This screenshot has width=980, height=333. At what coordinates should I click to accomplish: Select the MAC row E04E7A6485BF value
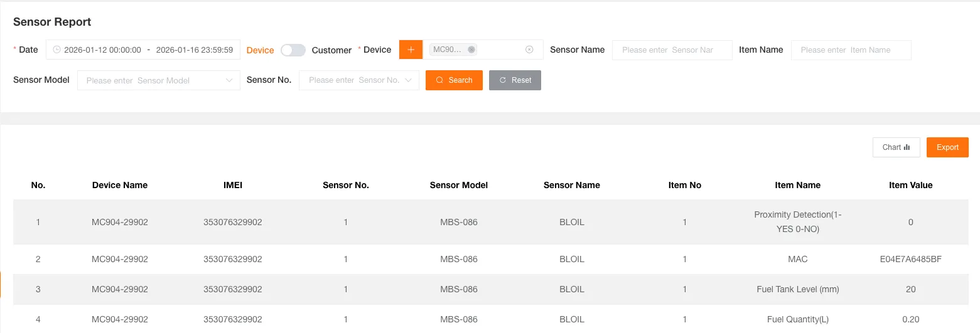click(x=910, y=259)
